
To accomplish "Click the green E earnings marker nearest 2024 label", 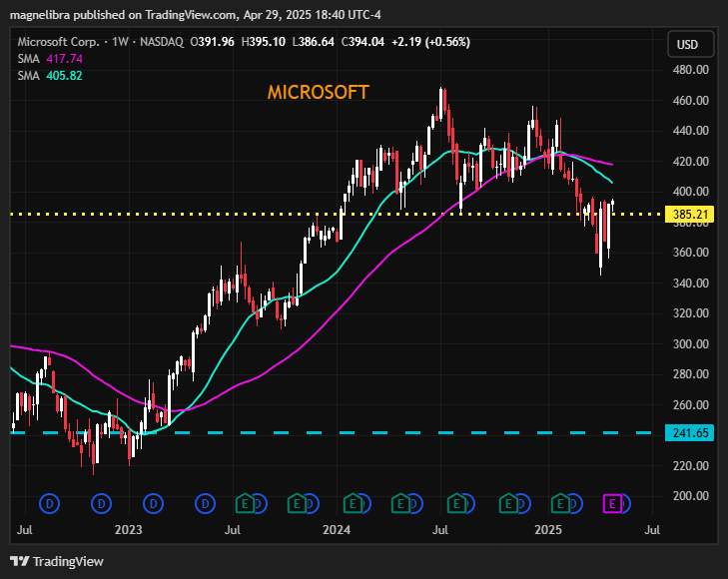I will (353, 503).
